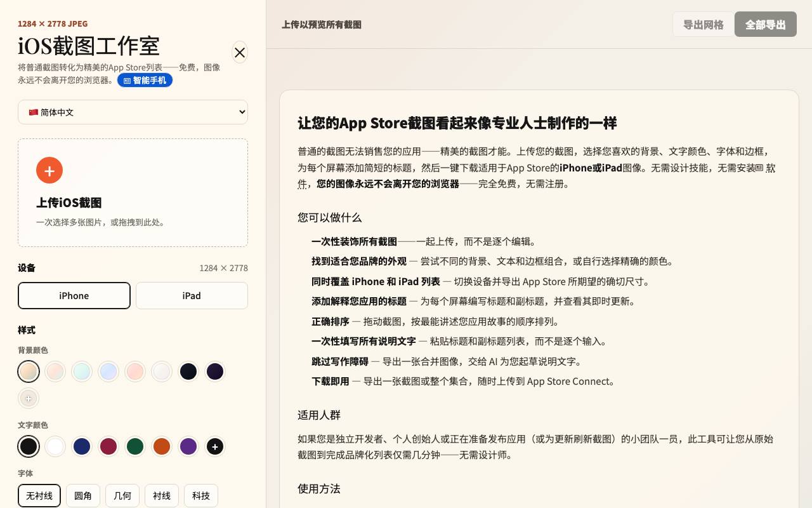
Task: Choose the selected cream gradient background swatch
Action: tap(29, 371)
